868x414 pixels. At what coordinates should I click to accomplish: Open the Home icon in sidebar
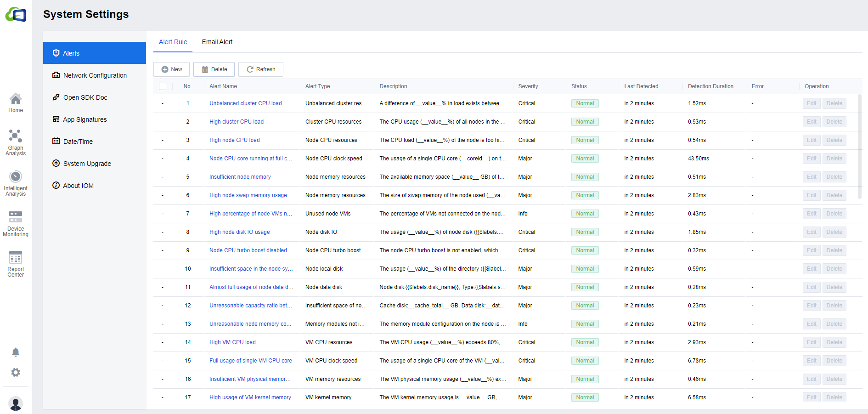click(x=16, y=103)
